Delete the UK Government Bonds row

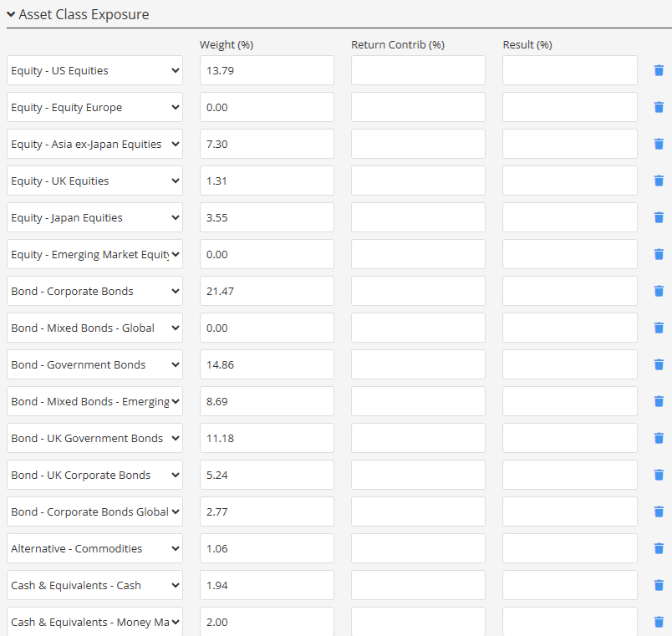[659, 439]
